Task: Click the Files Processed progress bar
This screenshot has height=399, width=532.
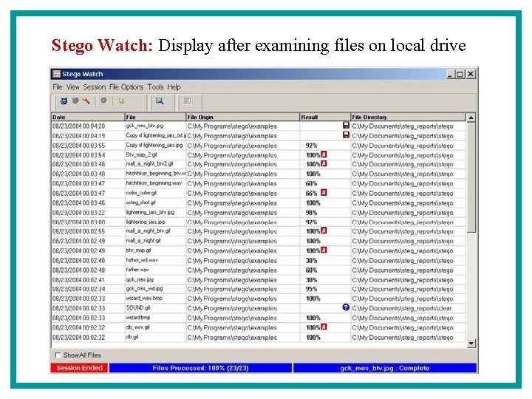Action: [200, 368]
